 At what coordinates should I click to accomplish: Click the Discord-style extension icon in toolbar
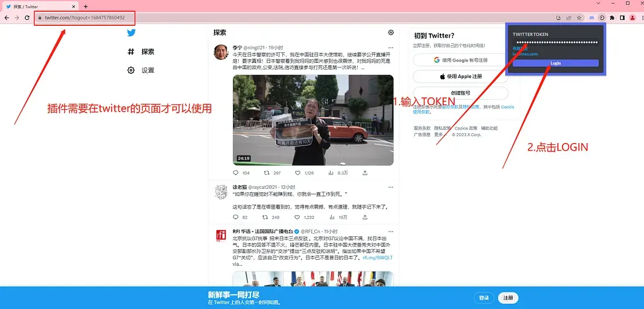pyautogui.click(x=592, y=18)
